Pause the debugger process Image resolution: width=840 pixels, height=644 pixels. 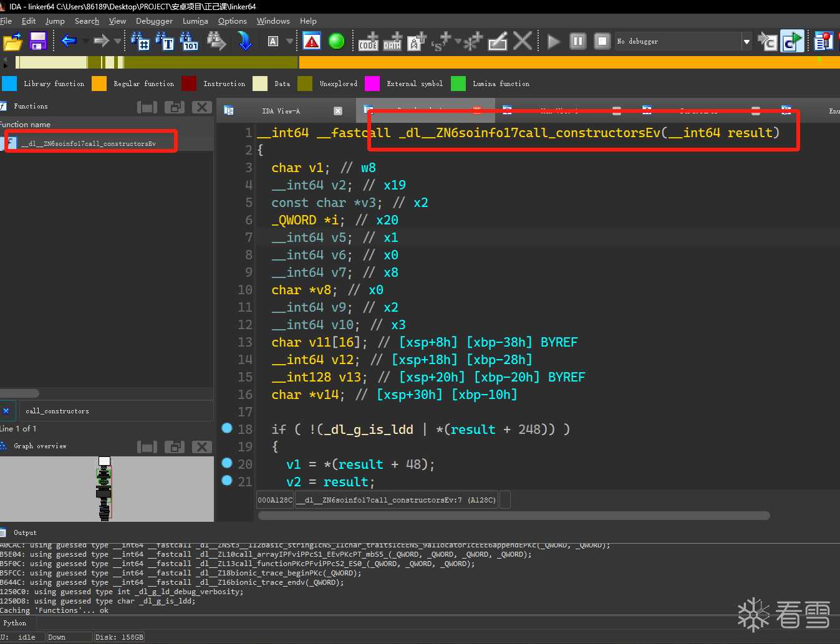[578, 42]
